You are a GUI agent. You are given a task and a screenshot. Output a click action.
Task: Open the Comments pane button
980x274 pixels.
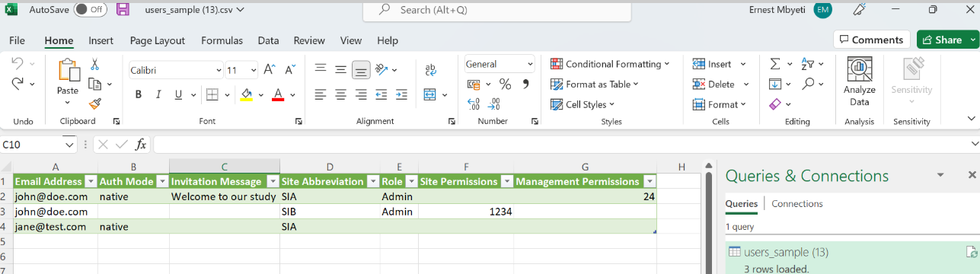pyautogui.click(x=872, y=40)
